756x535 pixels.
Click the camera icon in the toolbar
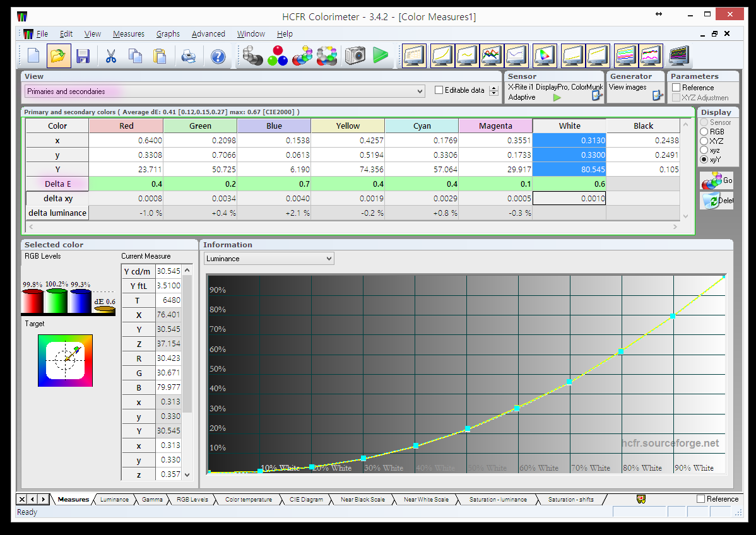pyautogui.click(x=355, y=56)
